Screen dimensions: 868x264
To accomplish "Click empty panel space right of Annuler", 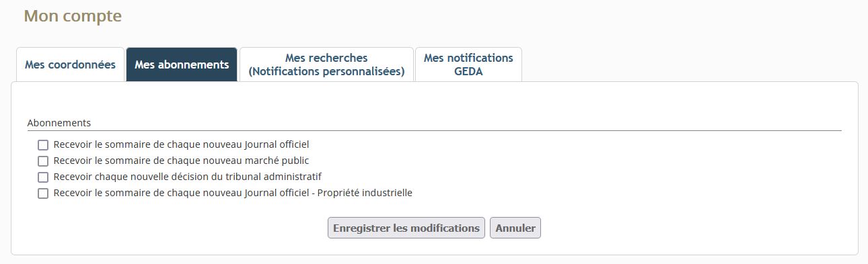I will coord(693,228).
